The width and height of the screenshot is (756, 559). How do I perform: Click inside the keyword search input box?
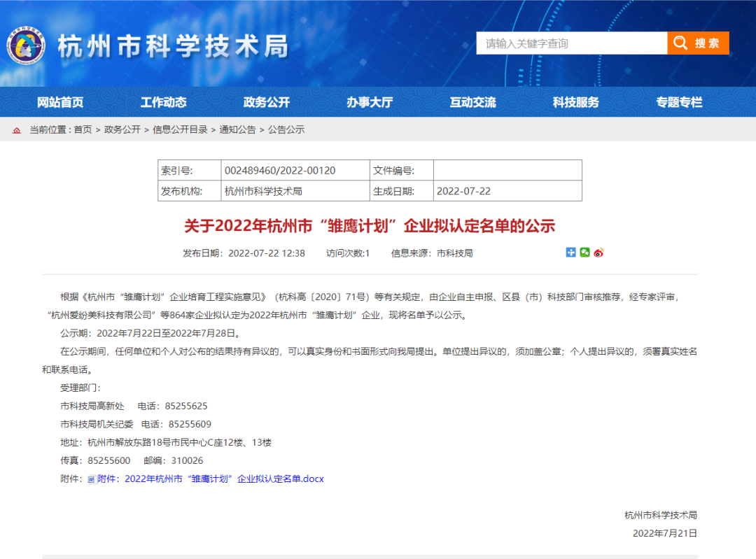click(x=570, y=43)
